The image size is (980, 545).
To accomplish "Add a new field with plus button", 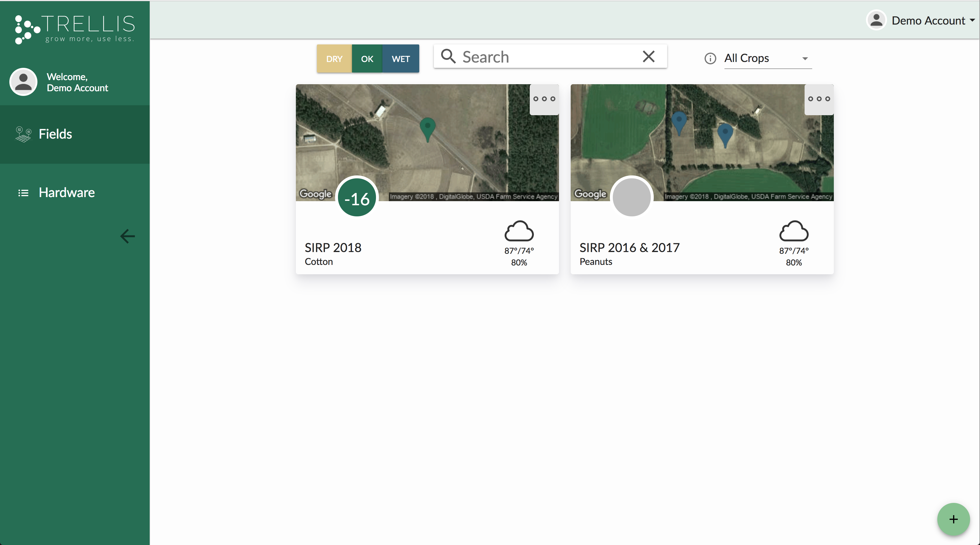I will coord(953,519).
